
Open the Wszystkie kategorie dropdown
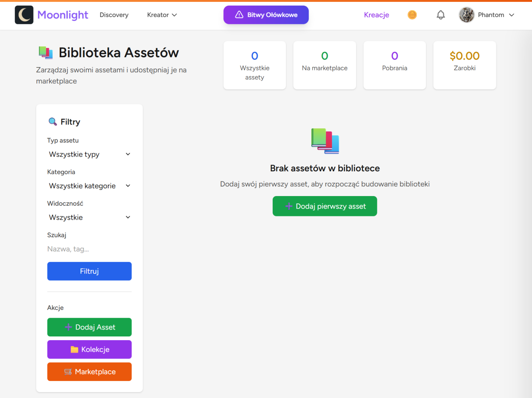89,186
